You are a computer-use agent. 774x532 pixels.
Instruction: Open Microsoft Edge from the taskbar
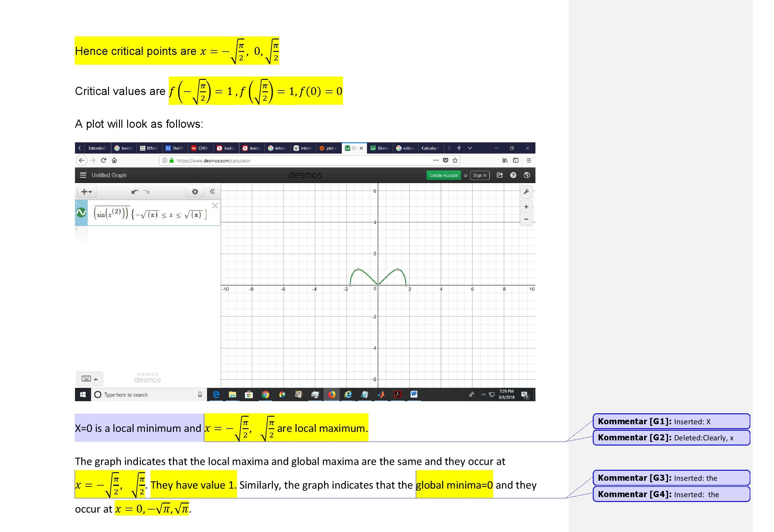(216, 395)
